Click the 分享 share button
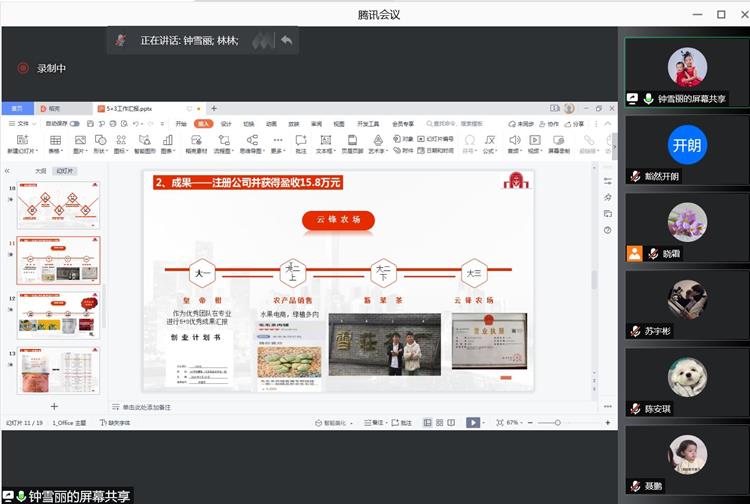The width and height of the screenshot is (750, 504). click(x=576, y=124)
